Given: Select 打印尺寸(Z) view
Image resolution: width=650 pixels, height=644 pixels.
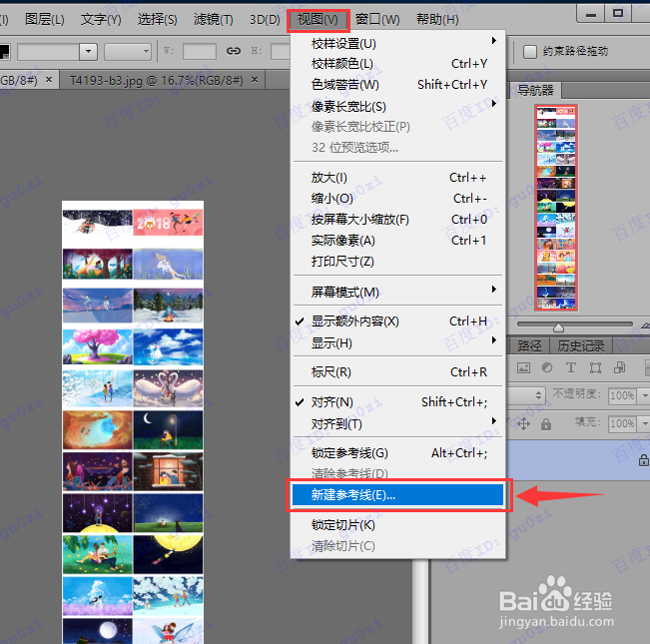Looking at the screenshot, I should tap(398, 262).
